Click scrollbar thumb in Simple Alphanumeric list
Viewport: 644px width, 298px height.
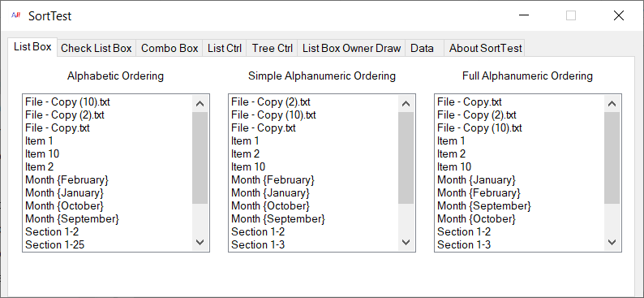(406, 158)
